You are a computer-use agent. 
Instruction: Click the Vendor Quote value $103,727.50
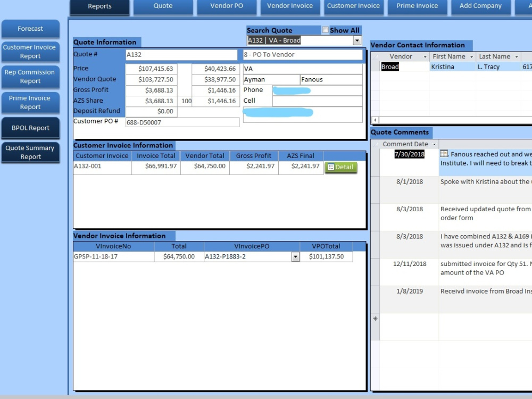pyautogui.click(x=151, y=79)
